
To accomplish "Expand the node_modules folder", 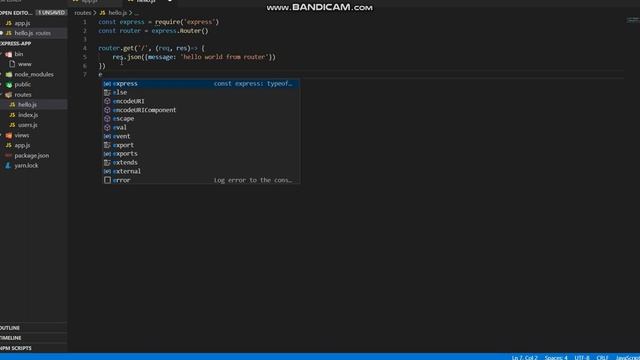I will pos(33,74).
